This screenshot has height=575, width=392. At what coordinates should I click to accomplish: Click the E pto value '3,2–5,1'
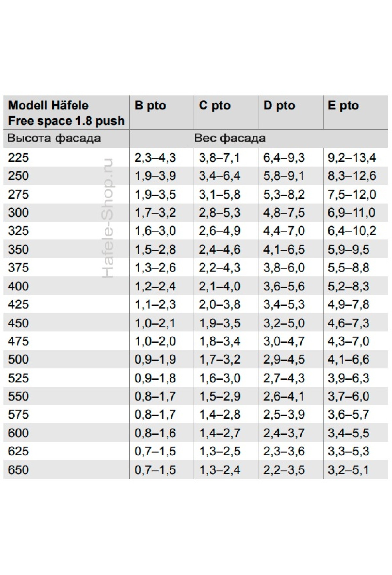point(348,470)
